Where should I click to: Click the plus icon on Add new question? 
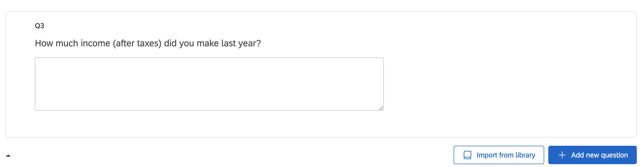[x=562, y=155]
